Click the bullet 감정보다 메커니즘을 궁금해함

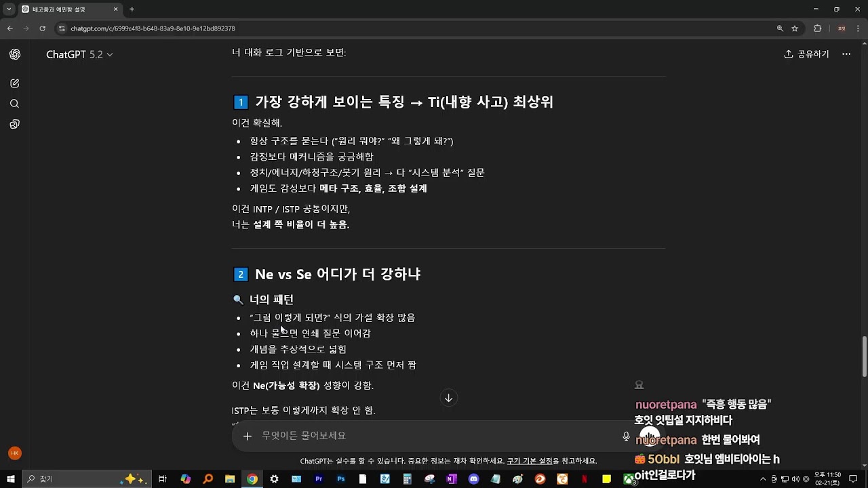[x=311, y=157]
